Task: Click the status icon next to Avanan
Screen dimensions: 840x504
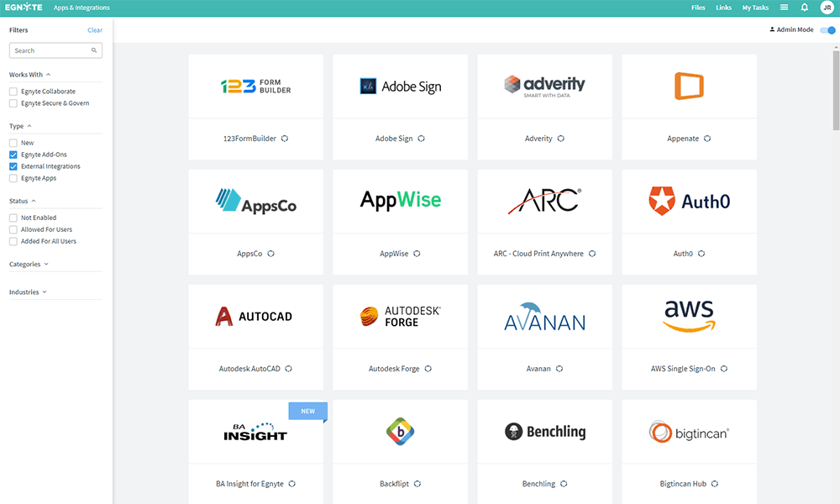Action: coord(559,369)
